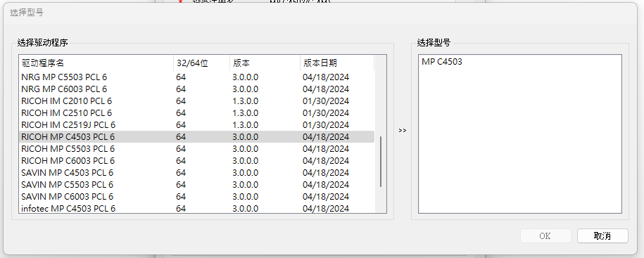Click date 04/18/2024 in NRG MP C5503 row

(x=326, y=77)
